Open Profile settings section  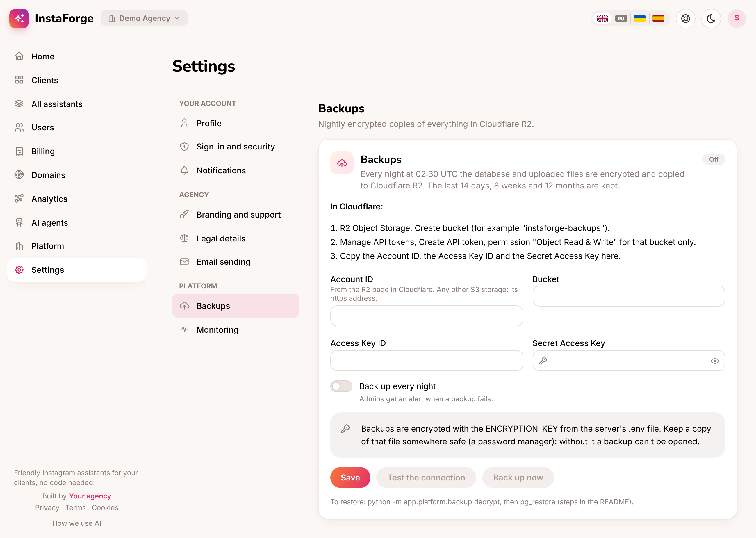[236, 123]
